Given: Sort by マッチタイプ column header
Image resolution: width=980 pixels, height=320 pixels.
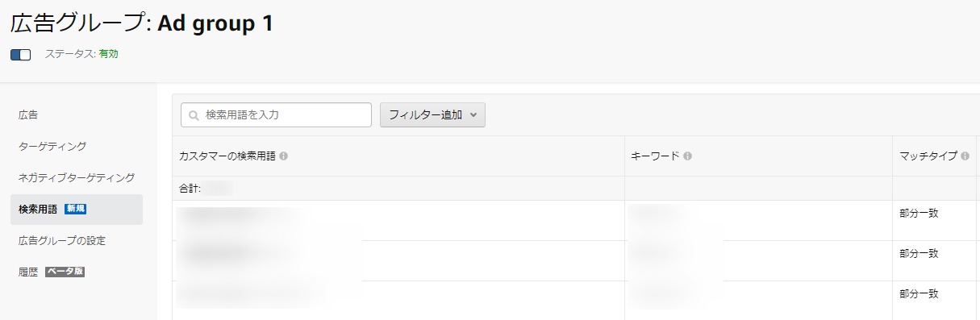Looking at the screenshot, I should (x=928, y=156).
